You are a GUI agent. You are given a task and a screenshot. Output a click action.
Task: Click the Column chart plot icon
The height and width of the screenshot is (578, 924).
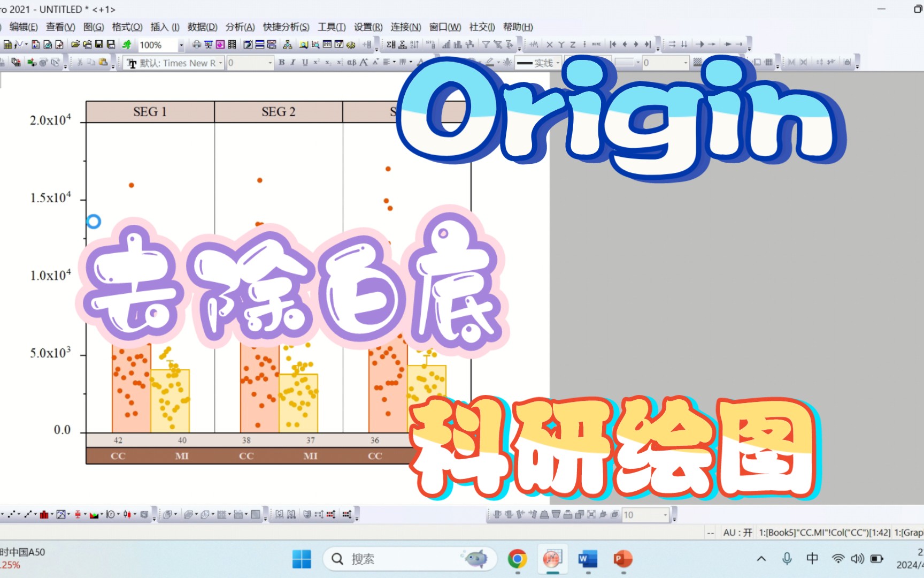tap(44, 514)
